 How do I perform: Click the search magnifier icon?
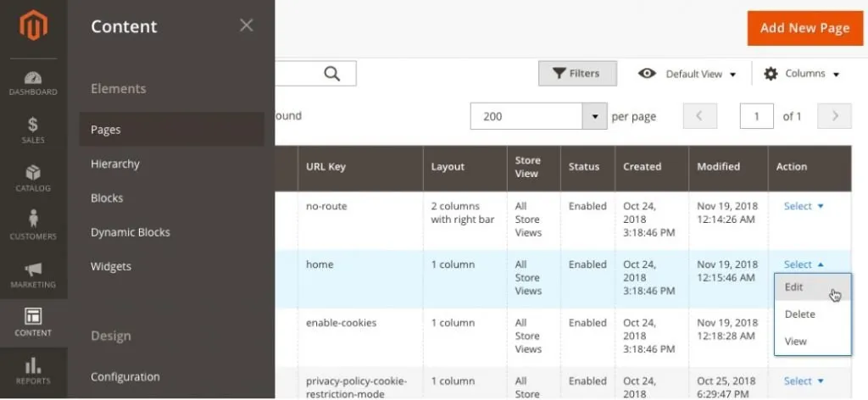point(331,74)
